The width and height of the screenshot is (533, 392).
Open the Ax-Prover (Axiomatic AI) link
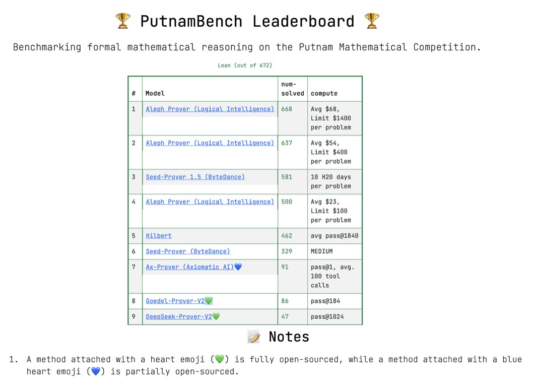point(190,267)
